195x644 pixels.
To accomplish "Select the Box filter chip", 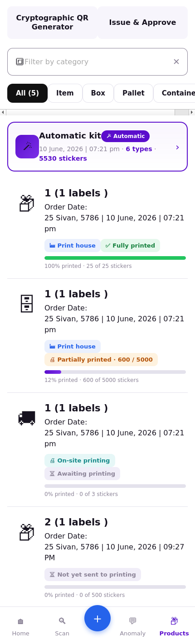I will click(x=98, y=93).
